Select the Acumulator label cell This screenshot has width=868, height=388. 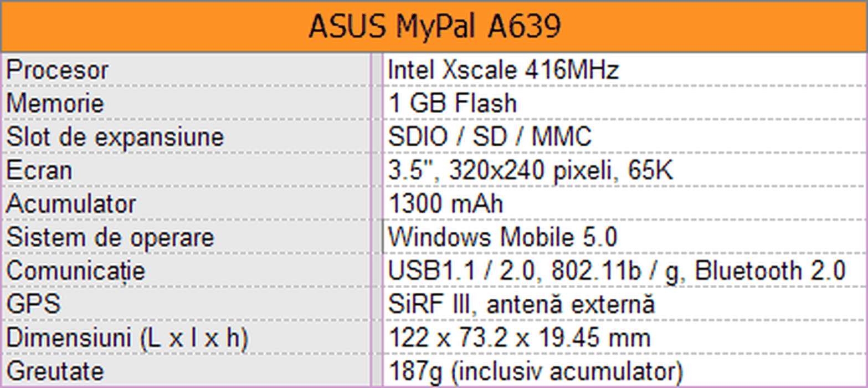[70, 204]
